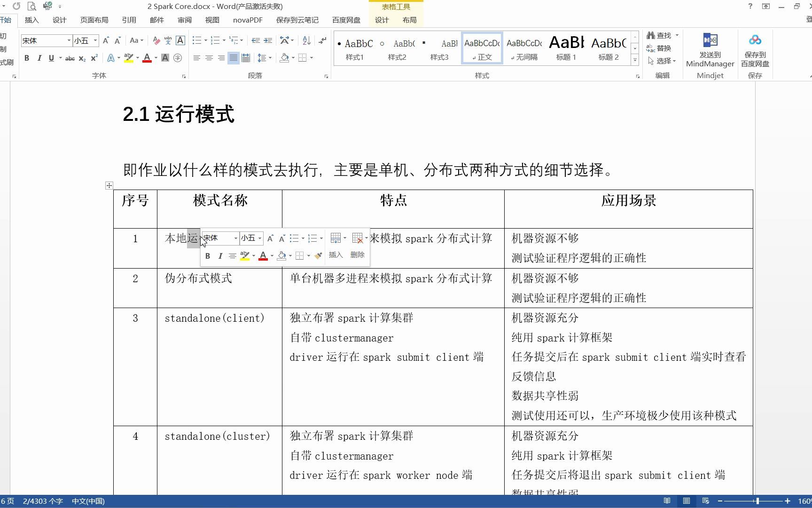Viewport: 812px width, 508px height.
Task: Open numbering list dropdown arrow in ribbon
Action: (x=224, y=41)
